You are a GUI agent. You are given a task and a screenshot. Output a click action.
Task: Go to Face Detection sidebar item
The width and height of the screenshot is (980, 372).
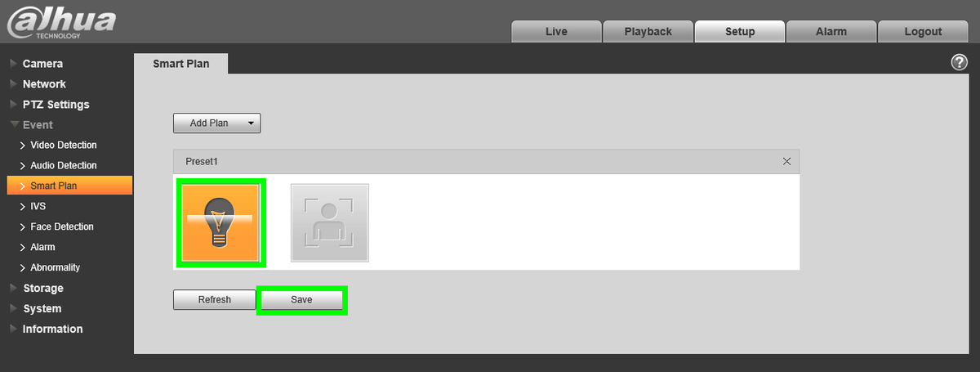point(62,227)
